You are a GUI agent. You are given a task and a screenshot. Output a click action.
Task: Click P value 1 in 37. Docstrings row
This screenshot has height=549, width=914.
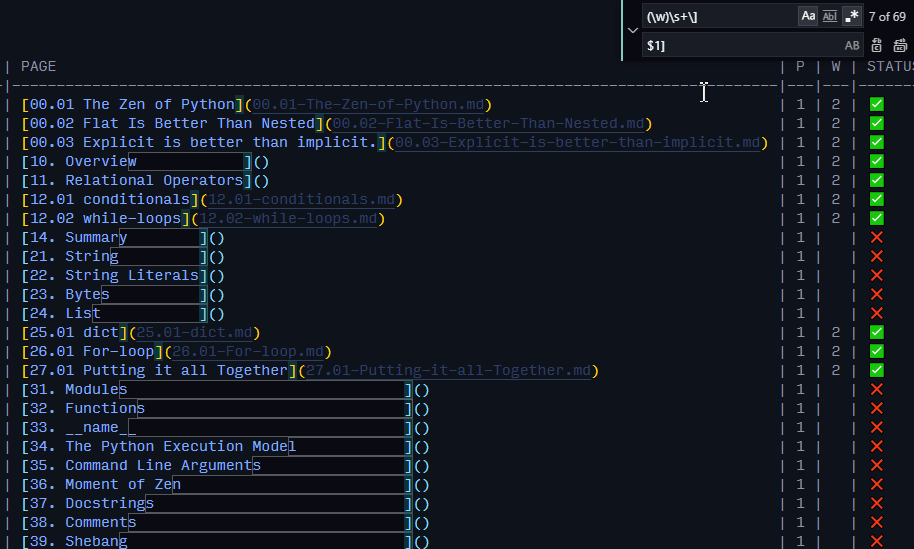point(800,504)
